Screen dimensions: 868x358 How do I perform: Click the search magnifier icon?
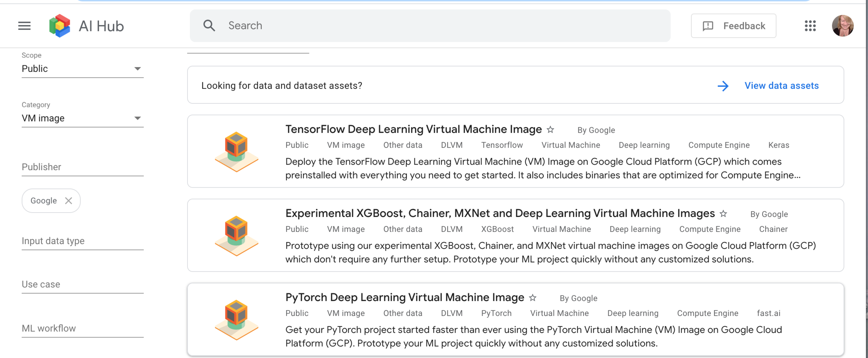tap(209, 26)
